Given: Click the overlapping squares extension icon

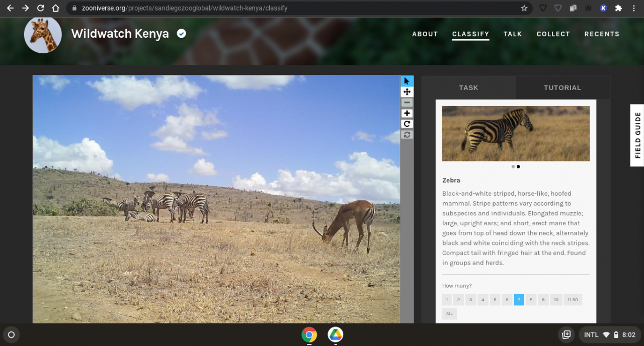Looking at the screenshot, I should 573,8.
